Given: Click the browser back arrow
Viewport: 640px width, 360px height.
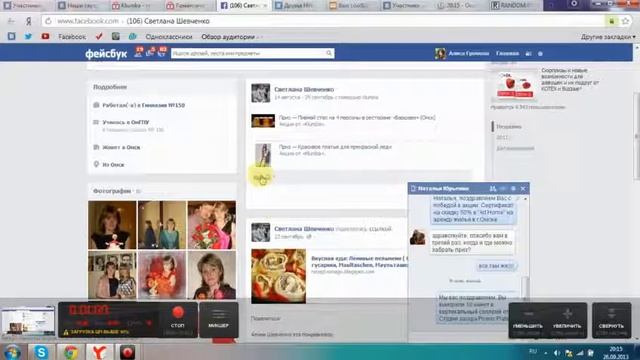Looking at the screenshot, I should 11,21.
